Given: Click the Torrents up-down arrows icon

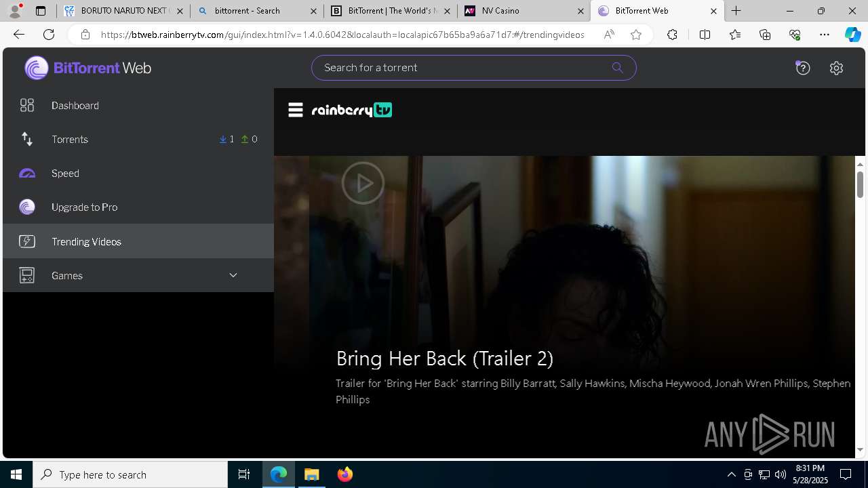Looking at the screenshot, I should (x=27, y=139).
